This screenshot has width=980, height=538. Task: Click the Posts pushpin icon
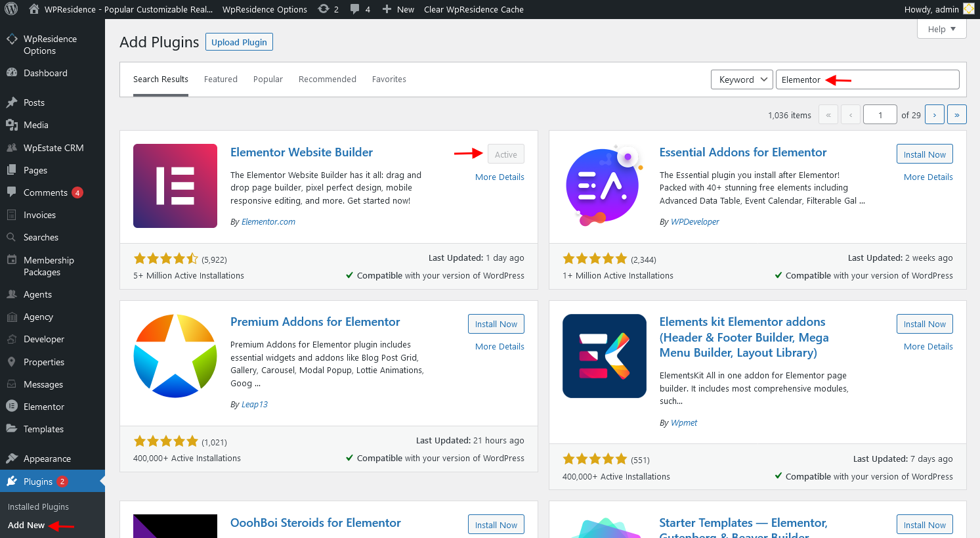point(12,102)
